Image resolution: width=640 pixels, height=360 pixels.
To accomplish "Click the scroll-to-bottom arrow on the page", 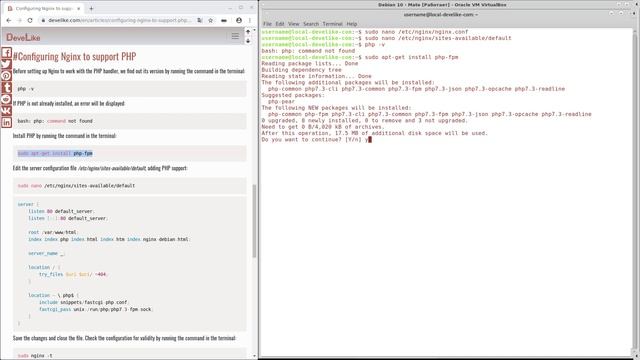I will [x=248, y=41].
